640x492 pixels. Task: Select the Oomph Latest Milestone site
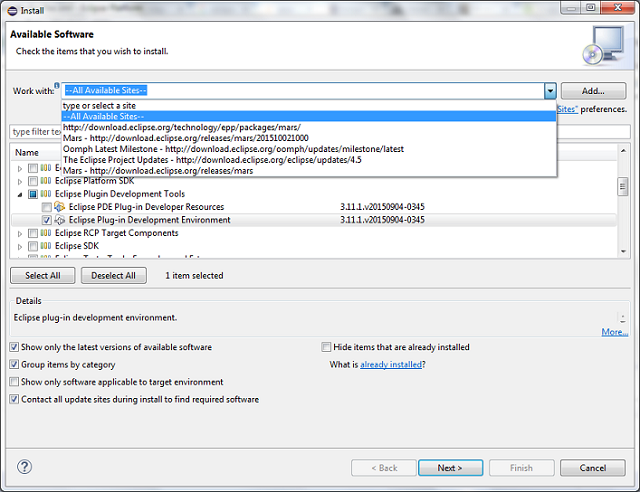[x=309, y=149]
